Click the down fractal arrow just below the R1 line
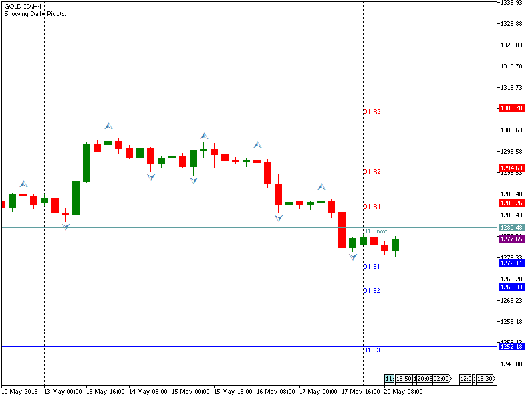Screen dimensions: 532x399 pyautogui.click(x=279, y=218)
